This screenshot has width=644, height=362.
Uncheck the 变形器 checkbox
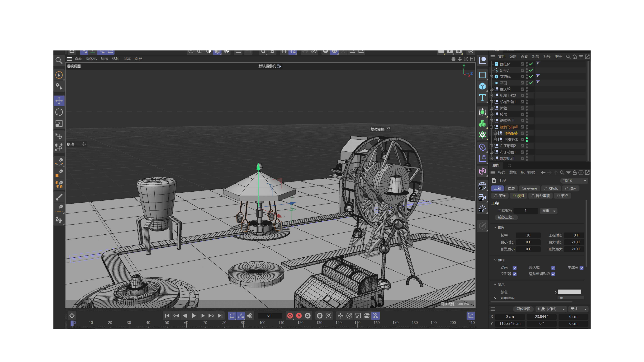point(515,274)
